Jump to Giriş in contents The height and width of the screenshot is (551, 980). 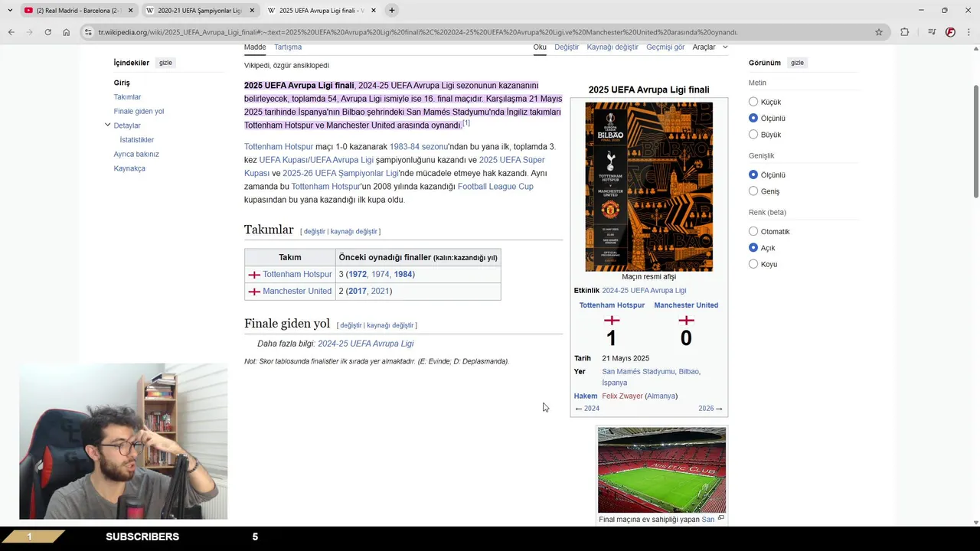click(122, 83)
